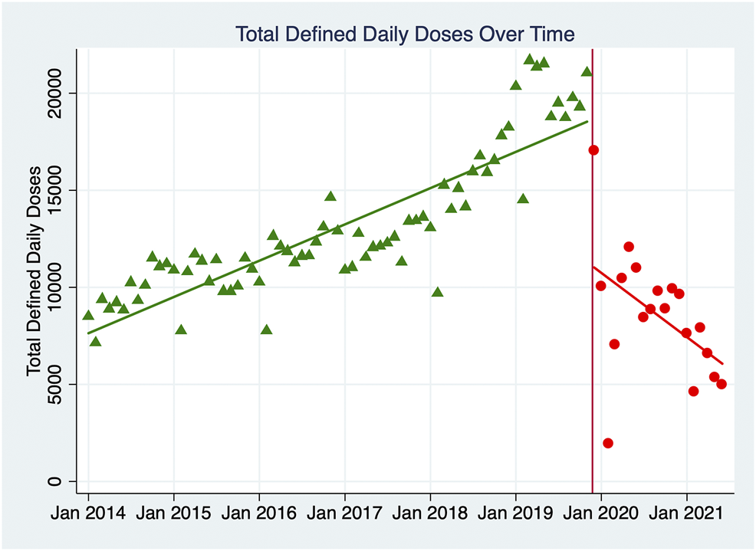Select the lowest red circle data point
This screenshot has height=551, width=756.
pos(608,443)
